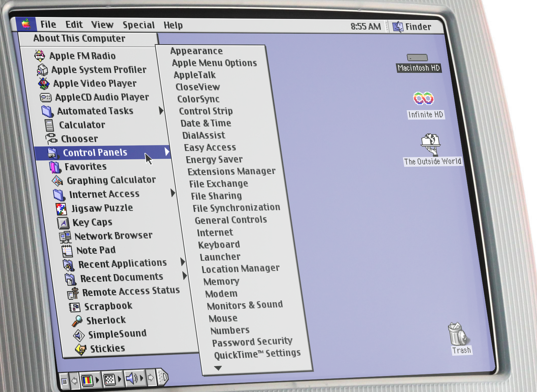Expand the Recent Applications submenu arrow
The width and height of the screenshot is (537, 392).
click(x=183, y=262)
